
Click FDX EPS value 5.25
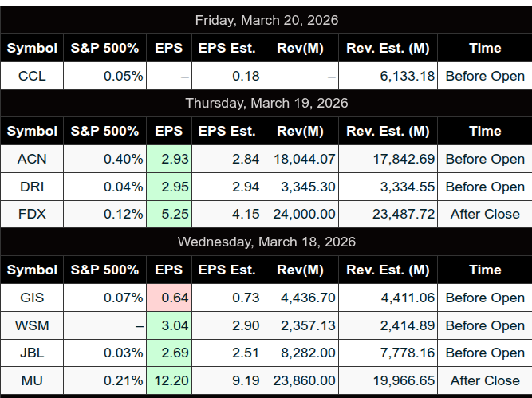[x=169, y=214]
